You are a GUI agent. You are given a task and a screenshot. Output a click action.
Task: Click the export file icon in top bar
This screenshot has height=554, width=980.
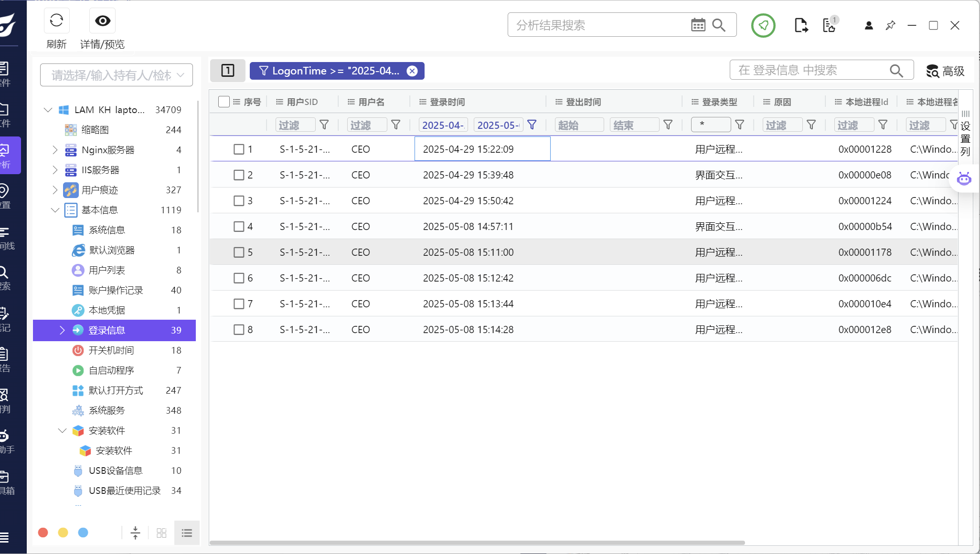[x=801, y=25]
